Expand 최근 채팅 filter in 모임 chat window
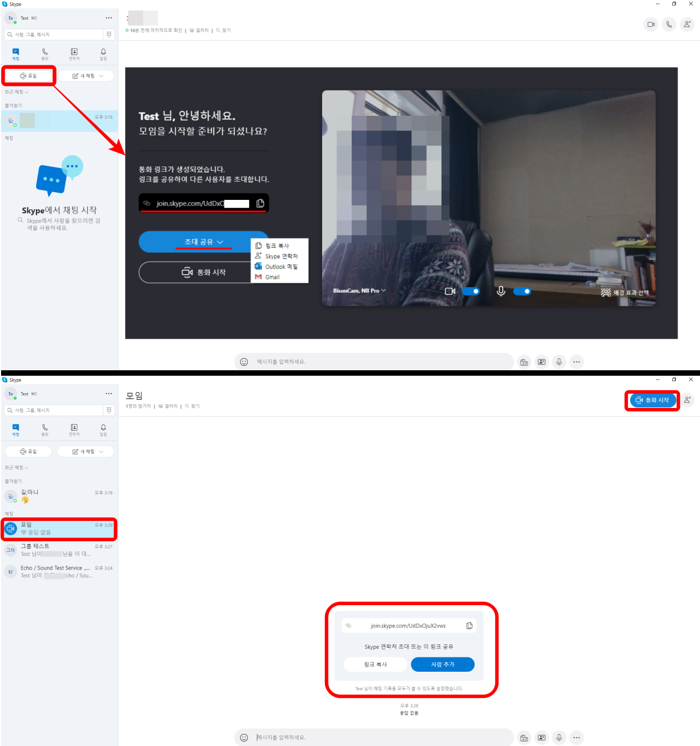The width and height of the screenshot is (700, 746). click(x=17, y=467)
